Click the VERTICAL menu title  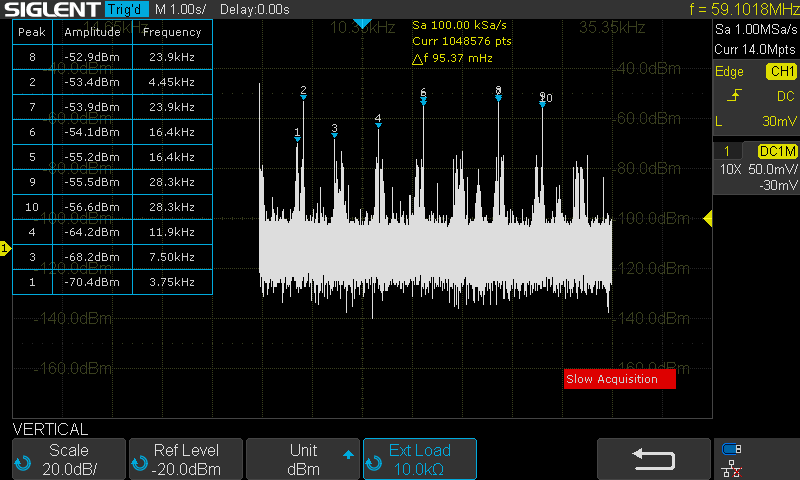50,430
